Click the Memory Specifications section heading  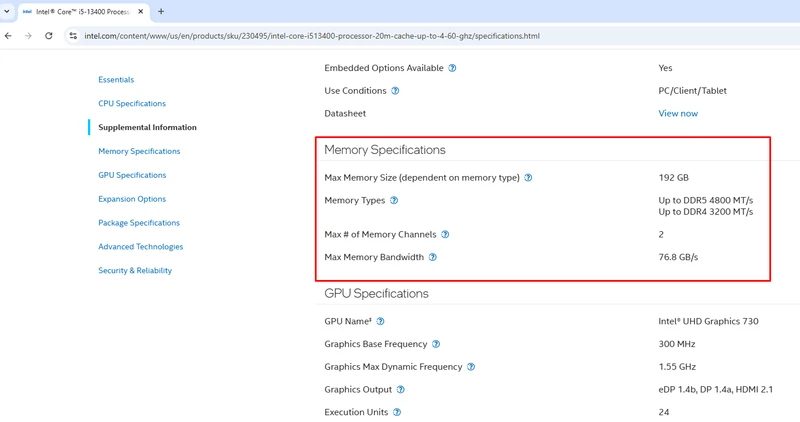[385, 150]
